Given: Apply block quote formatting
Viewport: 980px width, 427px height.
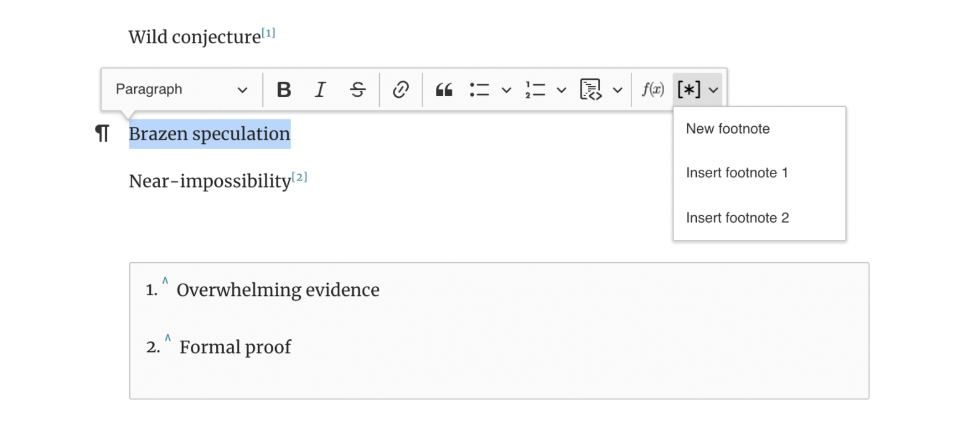Looking at the screenshot, I should tap(444, 90).
